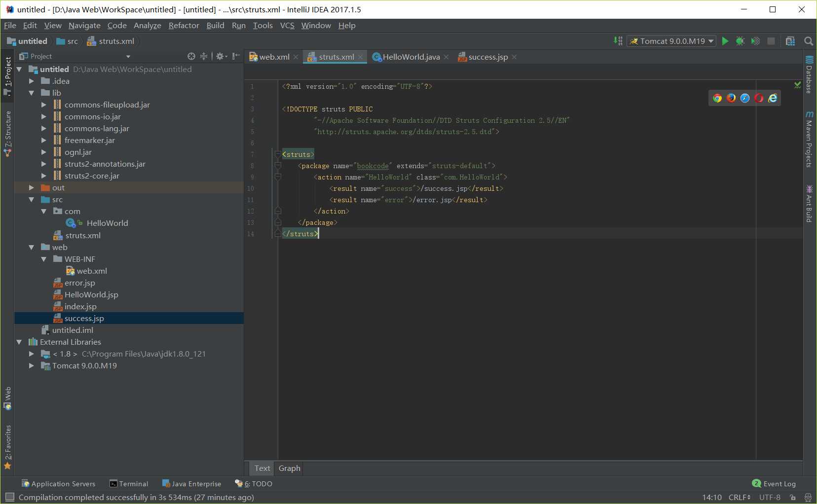Click the inspection status checkmark in editor

[x=797, y=85]
